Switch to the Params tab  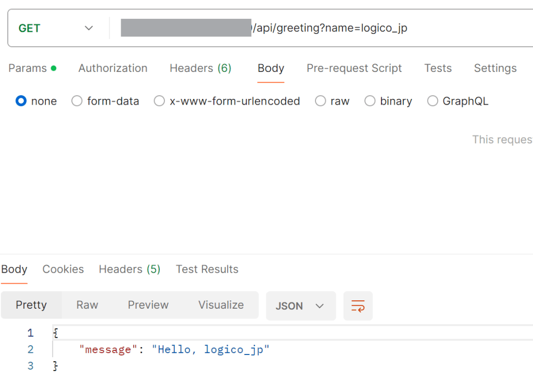coord(28,68)
